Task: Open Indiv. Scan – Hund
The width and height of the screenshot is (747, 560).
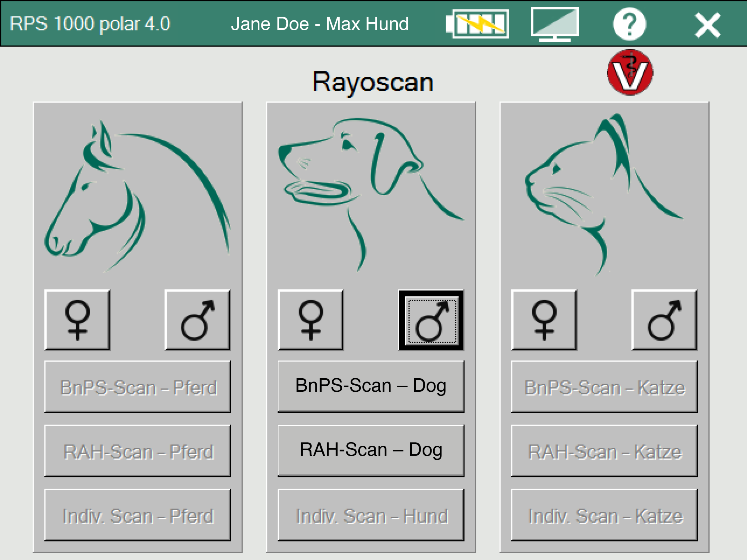Action: pyautogui.click(x=371, y=515)
